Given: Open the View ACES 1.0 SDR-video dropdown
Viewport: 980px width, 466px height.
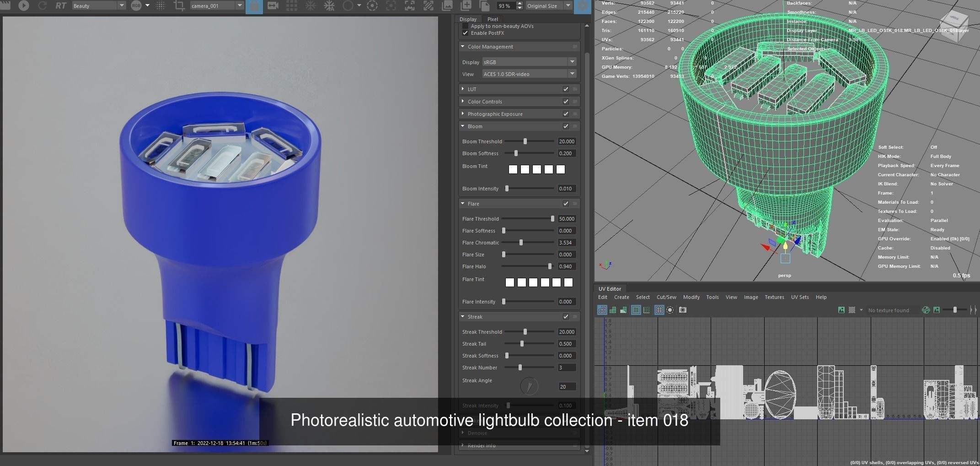Looking at the screenshot, I should (x=529, y=74).
